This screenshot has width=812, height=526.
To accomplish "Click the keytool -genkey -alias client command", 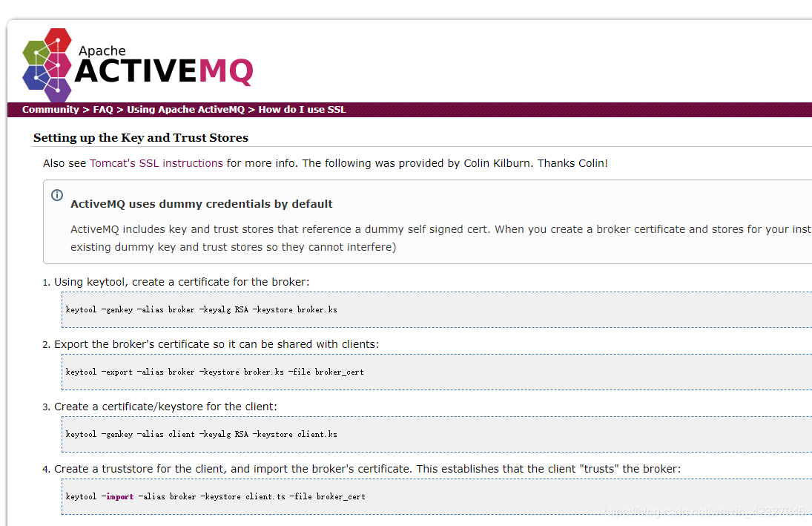I will click(202, 434).
